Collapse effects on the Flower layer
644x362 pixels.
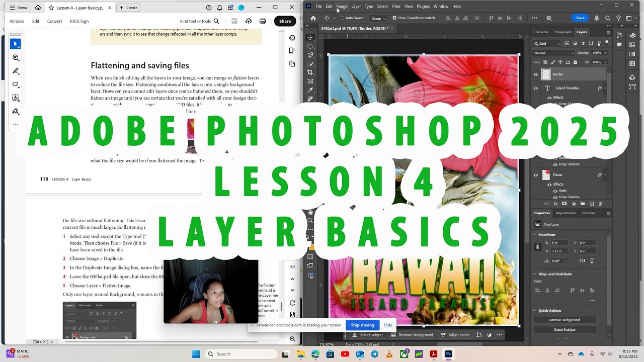[605, 175]
